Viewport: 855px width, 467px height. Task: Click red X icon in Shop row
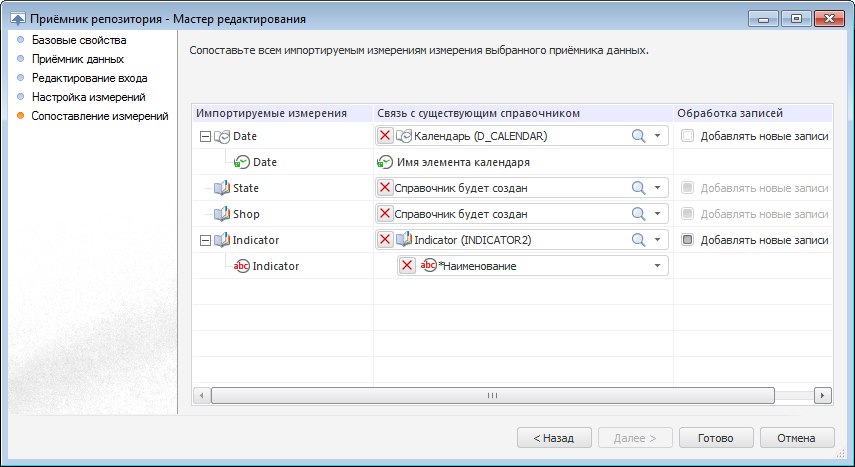tap(385, 214)
